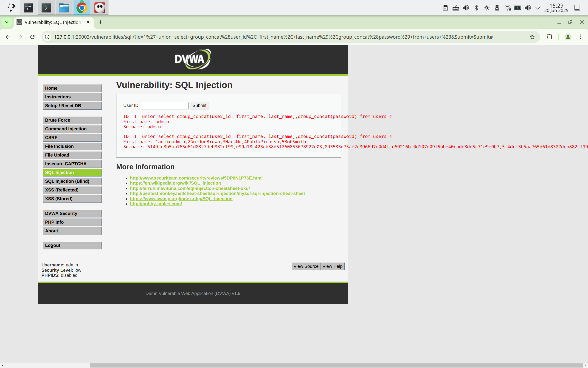This screenshot has width=588, height=368.
Task: Go to XSS (Reflected) page
Action: (72, 190)
